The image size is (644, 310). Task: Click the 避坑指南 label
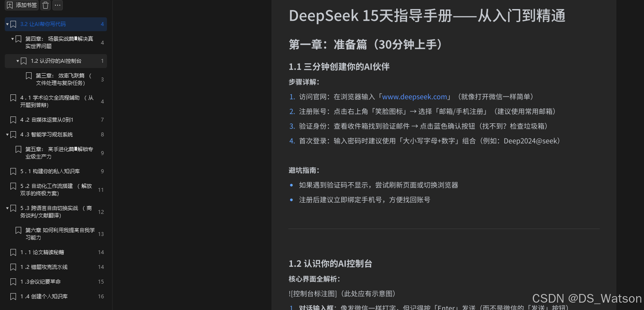[x=304, y=171]
